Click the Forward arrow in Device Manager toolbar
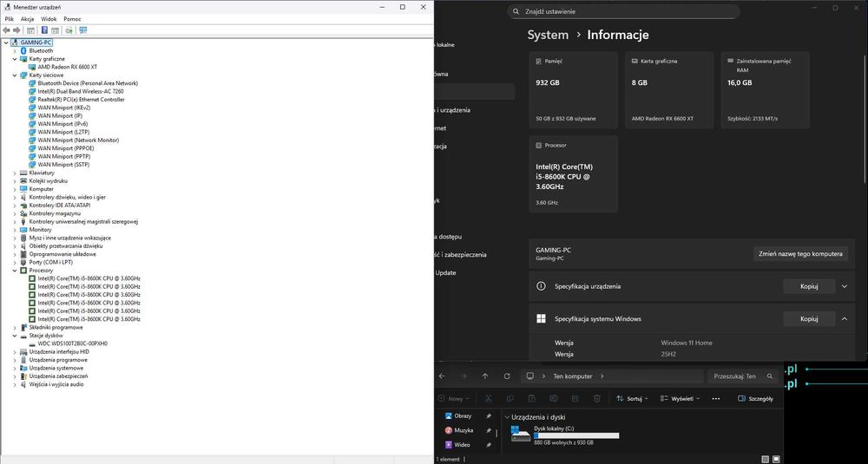 pyautogui.click(x=16, y=30)
